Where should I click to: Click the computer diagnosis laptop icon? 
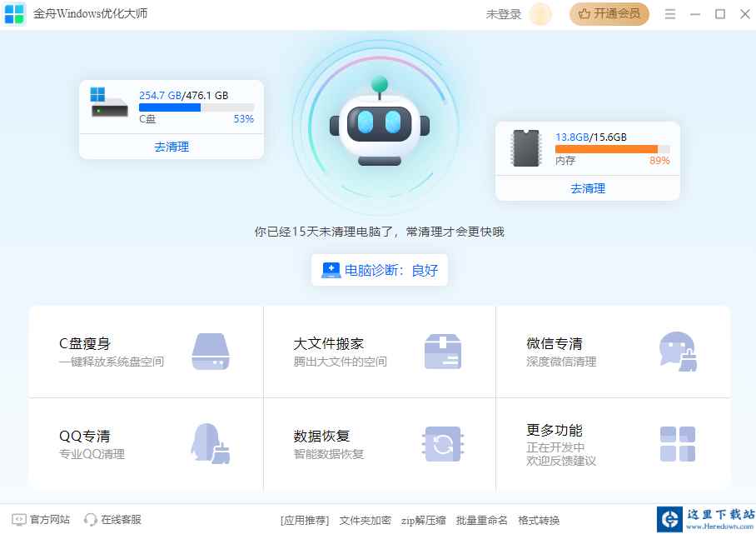click(331, 270)
